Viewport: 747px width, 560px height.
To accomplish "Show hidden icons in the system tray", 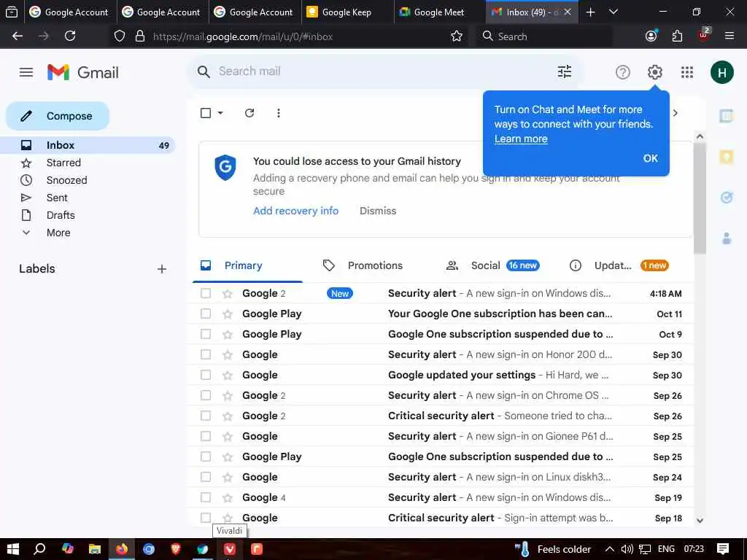I will click(x=609, y=549).
